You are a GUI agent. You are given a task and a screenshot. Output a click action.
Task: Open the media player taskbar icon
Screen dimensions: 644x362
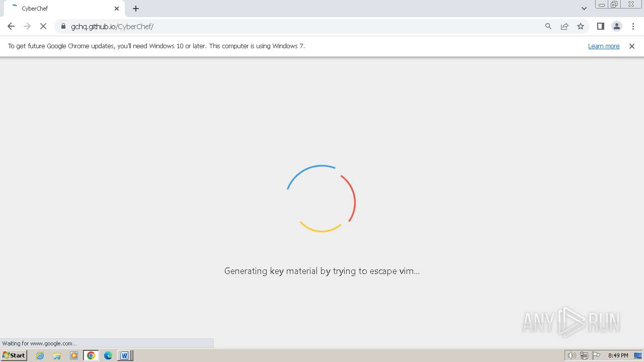tap(74, 355)
